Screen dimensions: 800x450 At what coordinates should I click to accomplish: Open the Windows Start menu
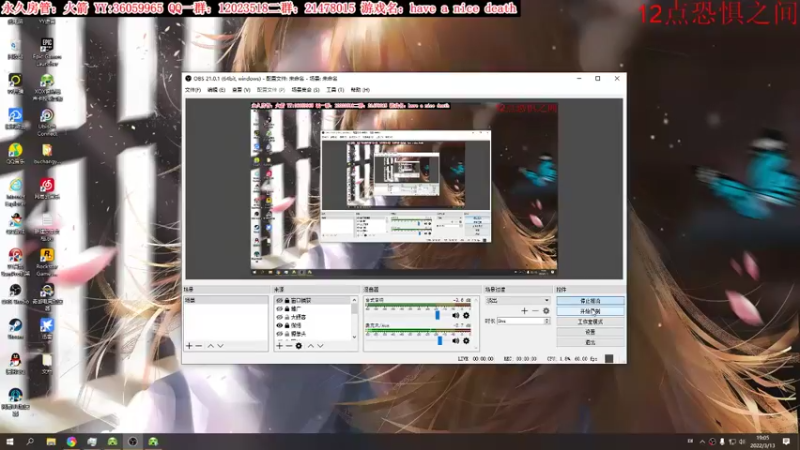coord(9,441)
